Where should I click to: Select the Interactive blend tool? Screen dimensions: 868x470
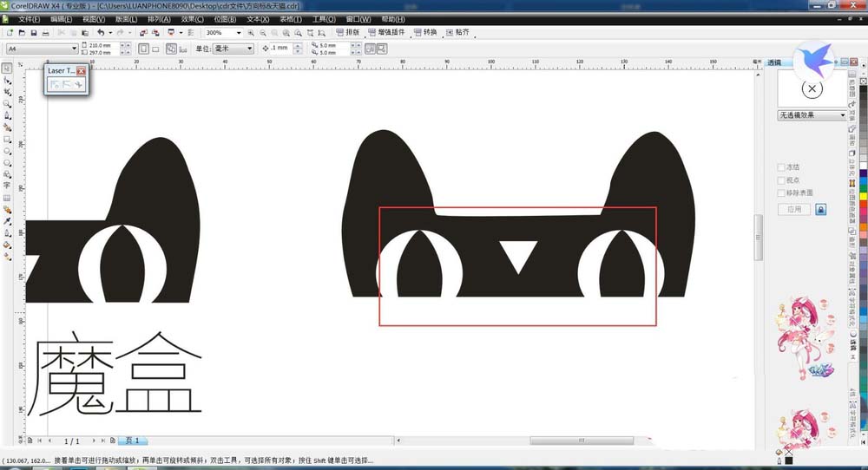pyautogui.click(x=7, y=210)
